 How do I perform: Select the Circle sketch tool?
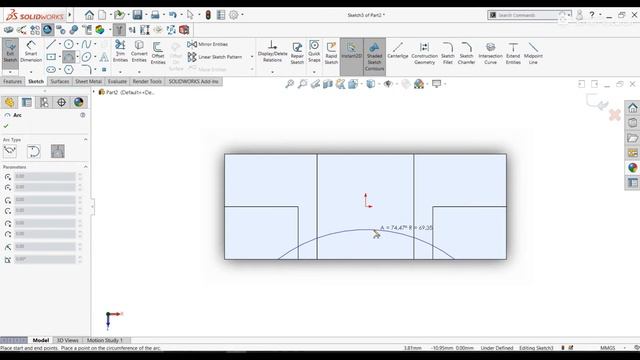pos(69,44)
